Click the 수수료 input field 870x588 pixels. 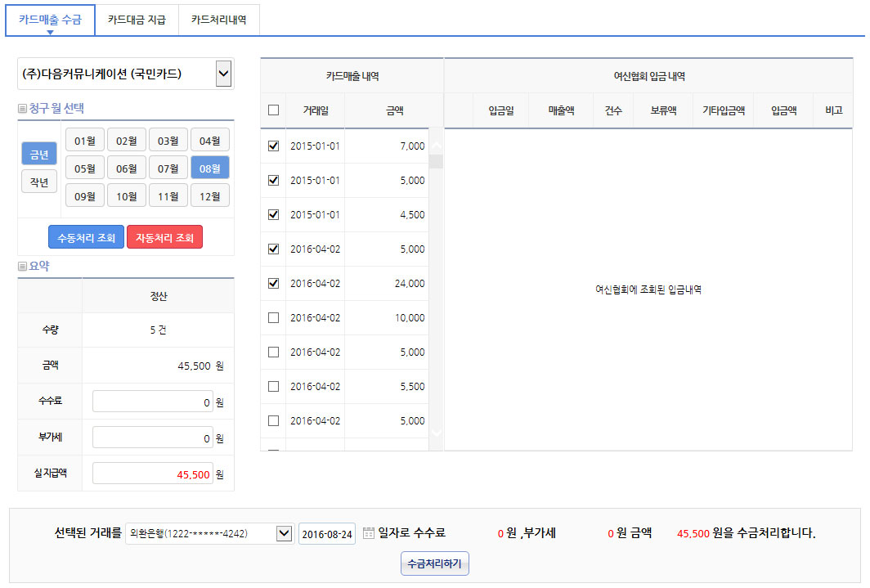(x=153, y=401)
